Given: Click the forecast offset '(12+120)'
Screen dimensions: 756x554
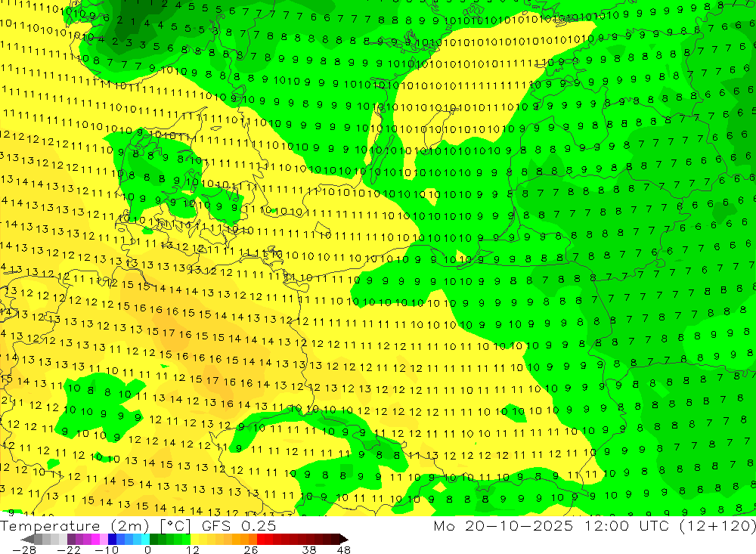Looking at the screenshot, I should 717,525.
